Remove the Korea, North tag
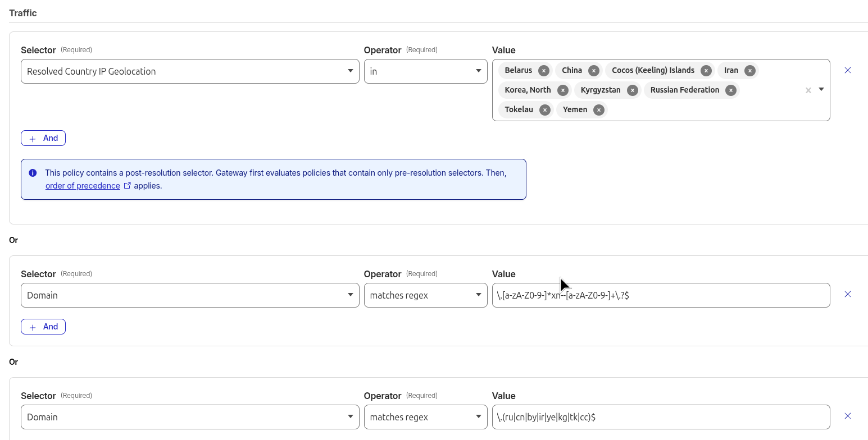 562,90
